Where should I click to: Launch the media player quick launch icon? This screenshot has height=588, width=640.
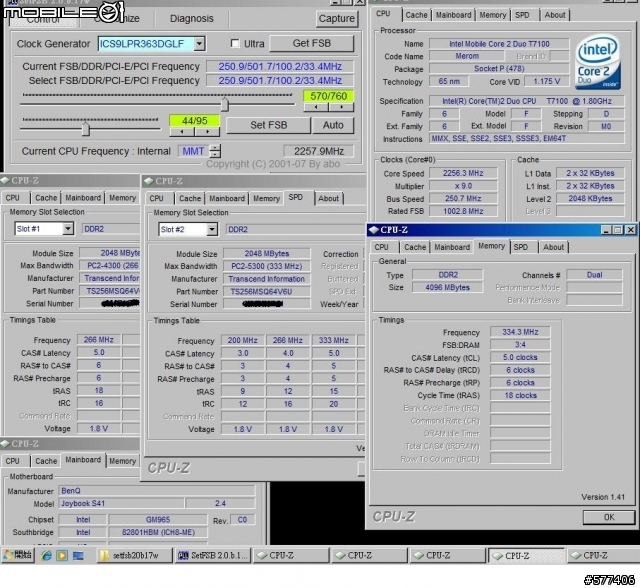pos(62,555)
